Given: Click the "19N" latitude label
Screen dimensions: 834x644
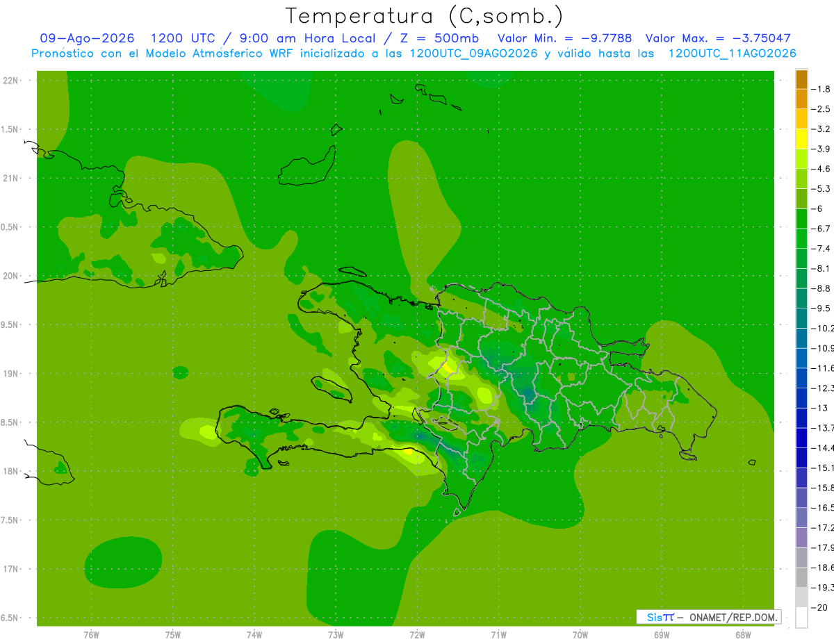Looking at the screenshot, I should [10, 373].
